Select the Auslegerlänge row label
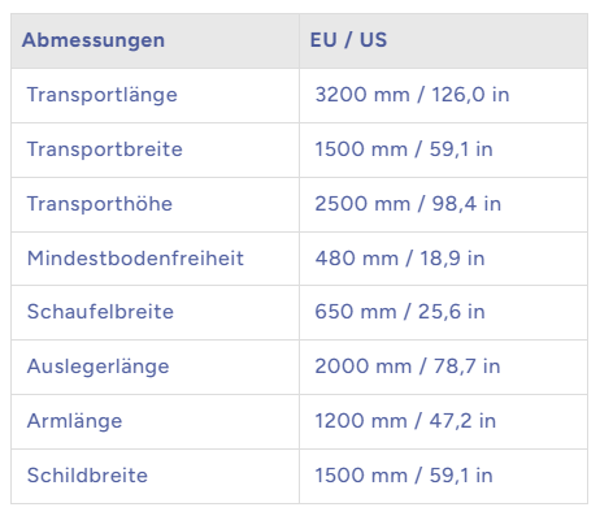The image size is (600, 516). (98, 366)
